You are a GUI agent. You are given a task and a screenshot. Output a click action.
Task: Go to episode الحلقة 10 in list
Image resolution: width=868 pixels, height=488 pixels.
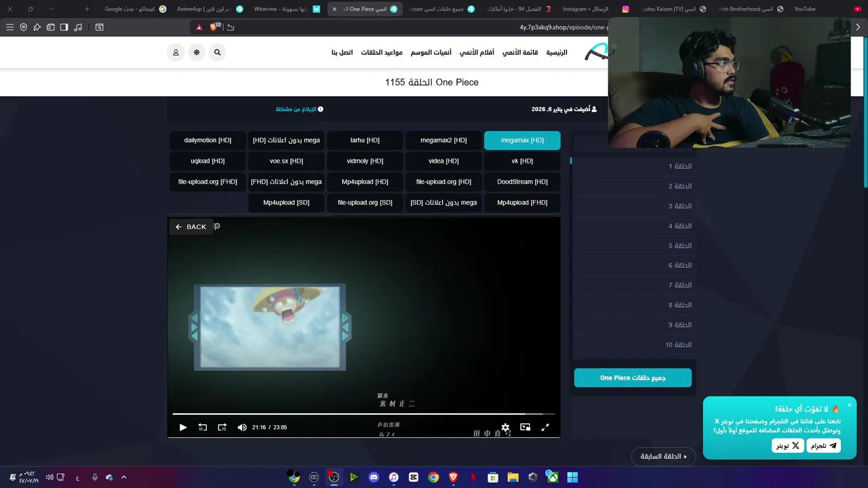click(x=633, y=344)
